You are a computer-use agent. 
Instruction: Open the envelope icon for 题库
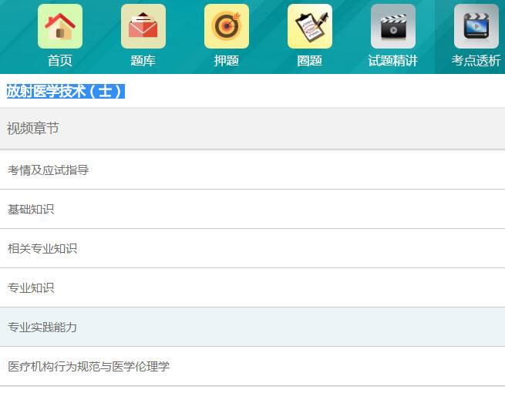point(143,26)
